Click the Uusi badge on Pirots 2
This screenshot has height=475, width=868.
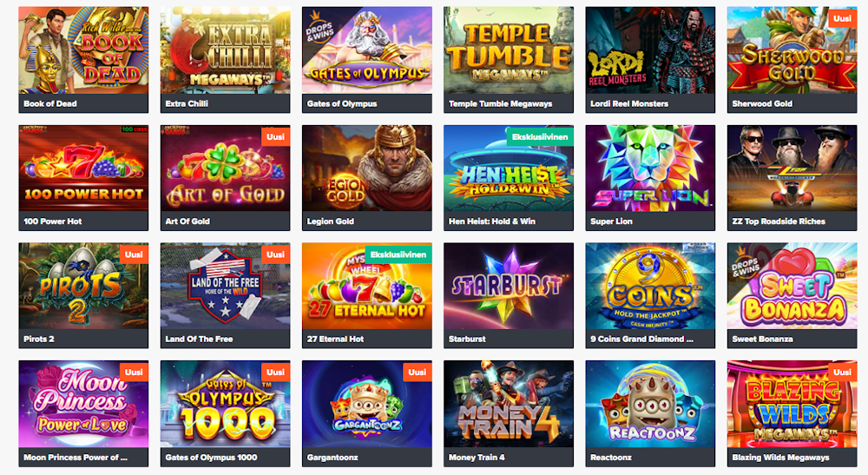click(134, 254)
